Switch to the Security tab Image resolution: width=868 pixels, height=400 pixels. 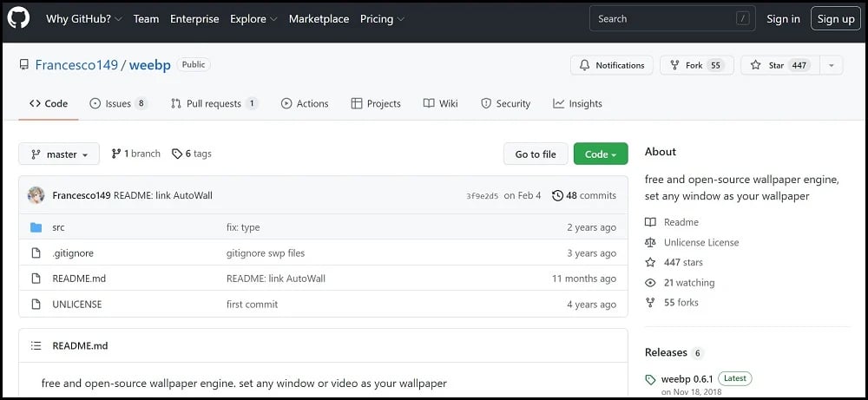click(505, 103)
